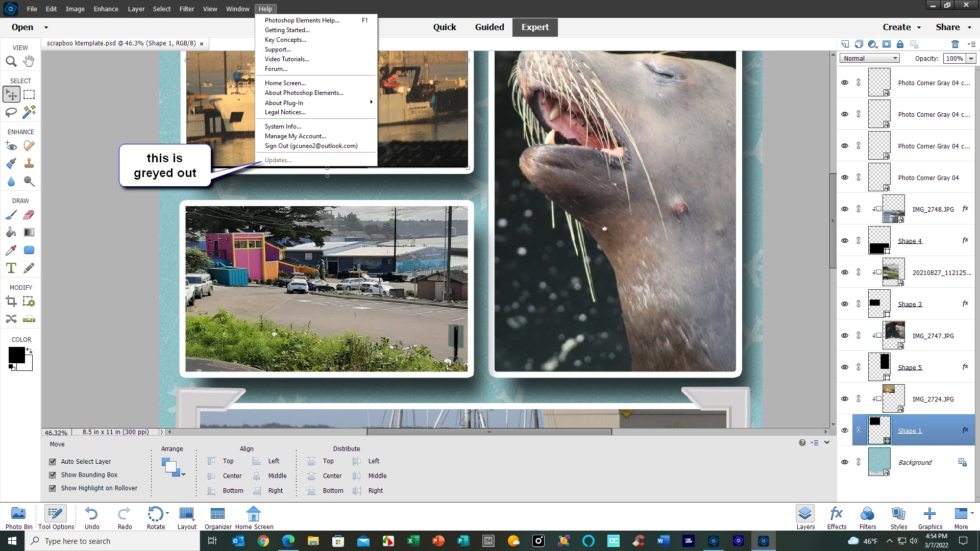Uncheck Auto Select Layer checkbox
The height and width of the screenshot is (551, 980).
click(53, 462)
